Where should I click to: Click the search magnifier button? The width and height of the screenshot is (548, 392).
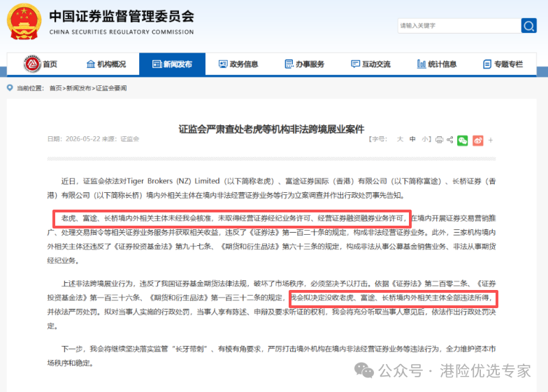click(528, 25)
